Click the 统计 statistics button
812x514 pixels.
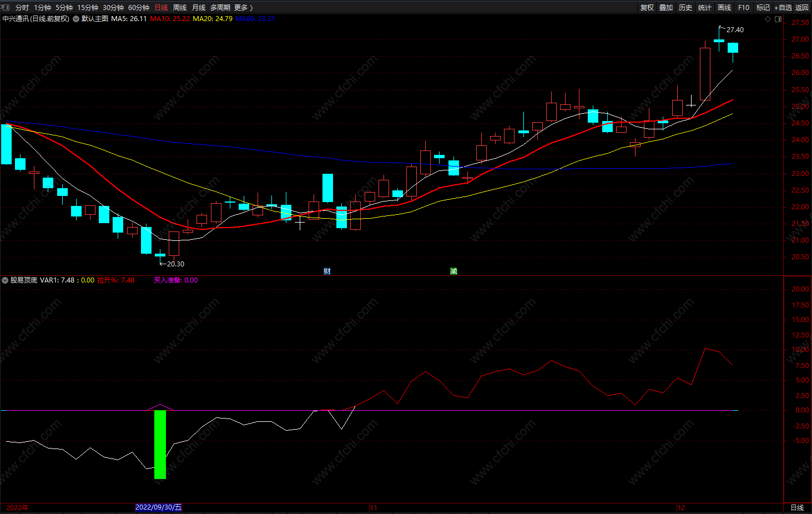(x=705, y=7)
